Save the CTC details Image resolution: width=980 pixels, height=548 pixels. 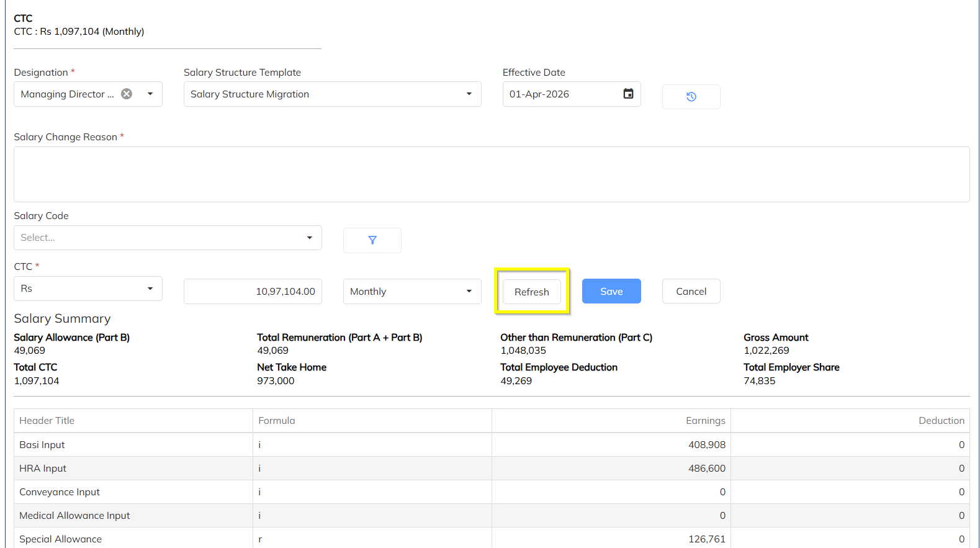point(611,291)
